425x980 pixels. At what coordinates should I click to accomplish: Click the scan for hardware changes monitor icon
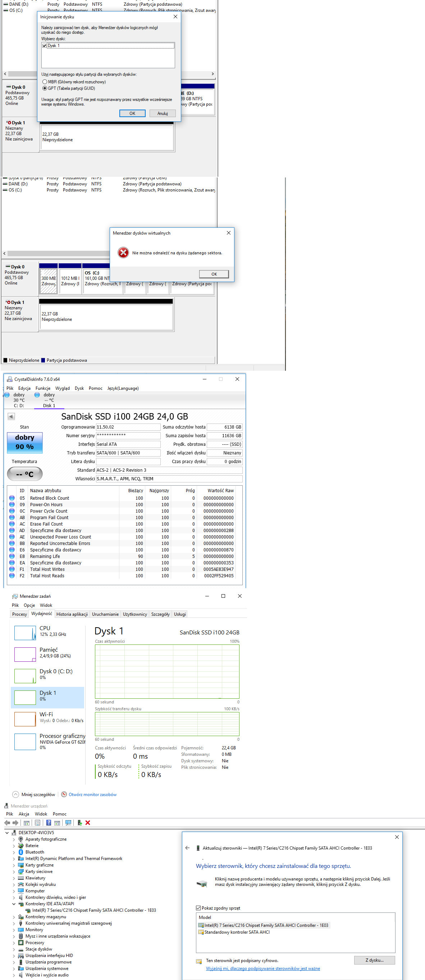pyautogui.click(x=68, y=823)
